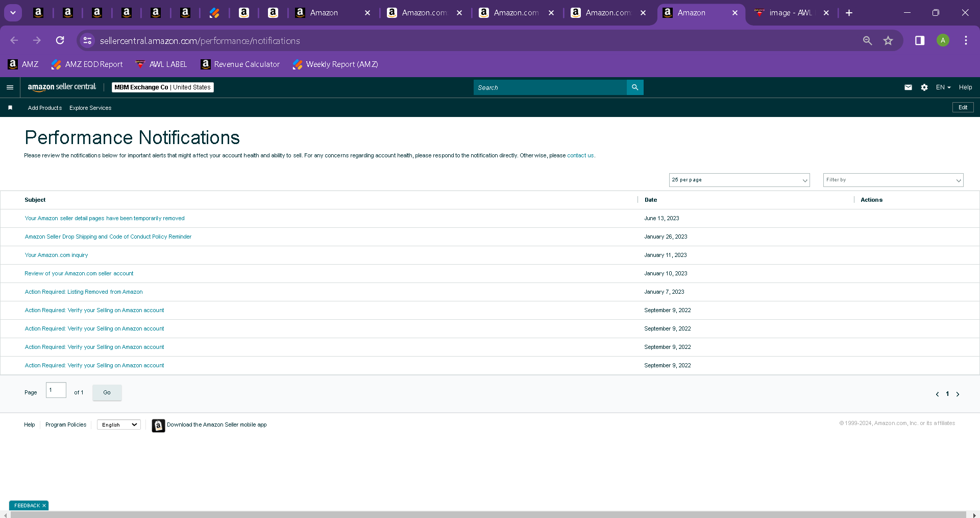The width and height of the screenshot is (980, 518).
Task: Click the Subject column header
Action: 35,200
